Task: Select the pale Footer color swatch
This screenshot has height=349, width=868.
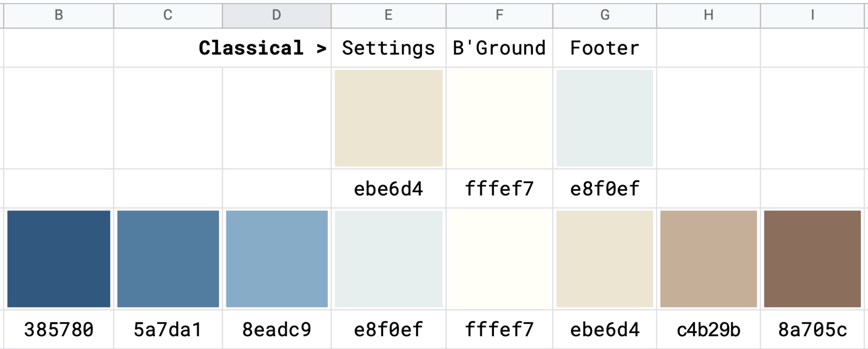Action: tap(604, 118)
